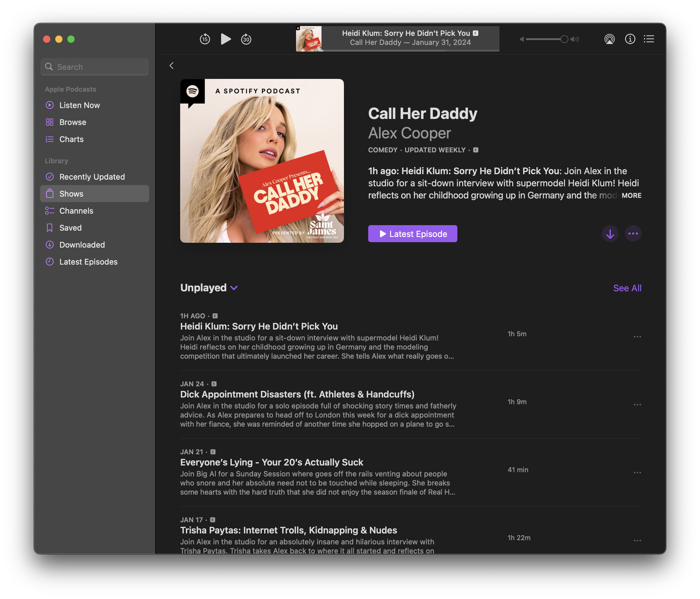Click the '1h 9m' duration text
Image resolution: width=700 pixels, height=599 pixels.
pos(517,402)
